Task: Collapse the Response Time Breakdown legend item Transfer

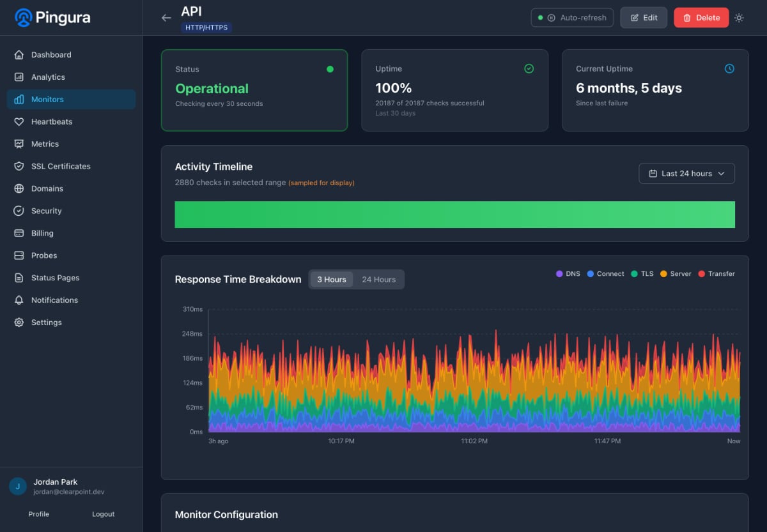Action: coord(717,273)
